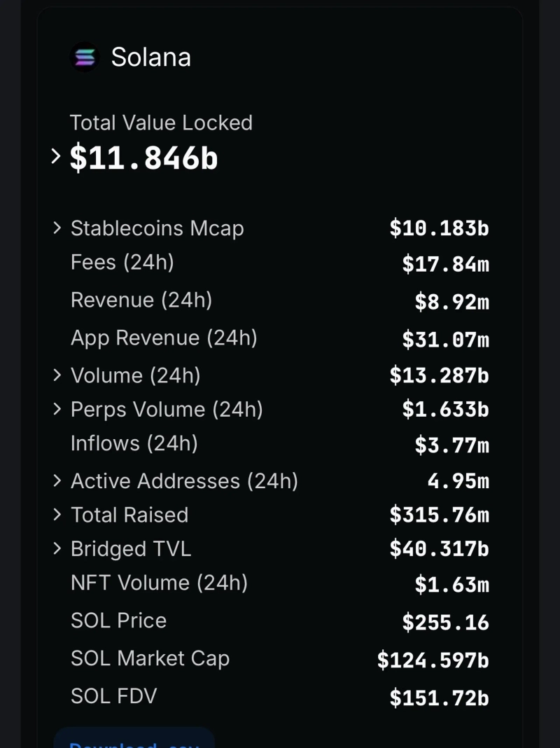Expand the Active Addresses (24h) chevron
This screenshot has width=560, height=748.
tap(57, 480)
